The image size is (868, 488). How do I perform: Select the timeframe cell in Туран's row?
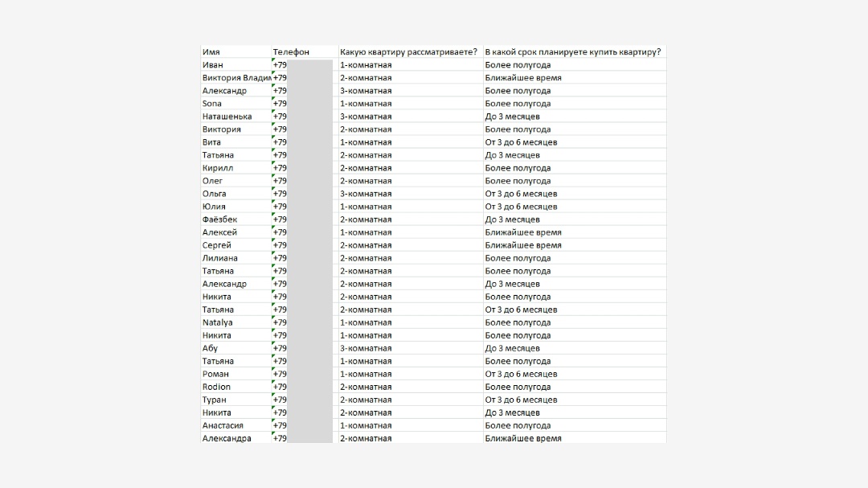point(575,400)
